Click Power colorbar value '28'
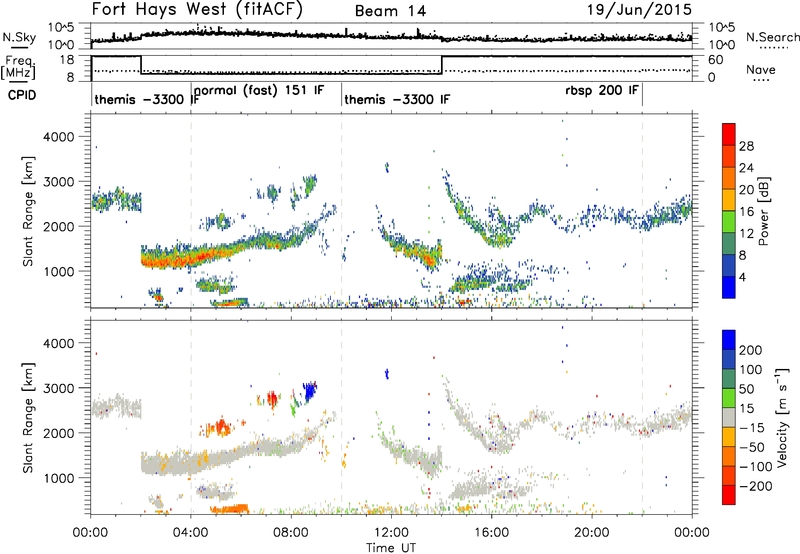Viewport: 800px width, 554px height. [746, 146]
